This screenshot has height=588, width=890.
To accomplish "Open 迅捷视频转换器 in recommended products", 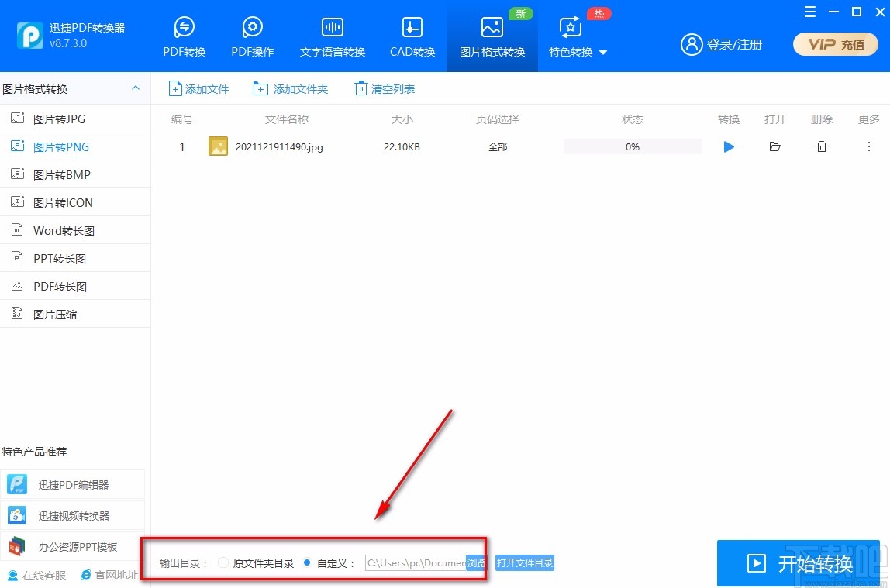I will pos(74,514).
